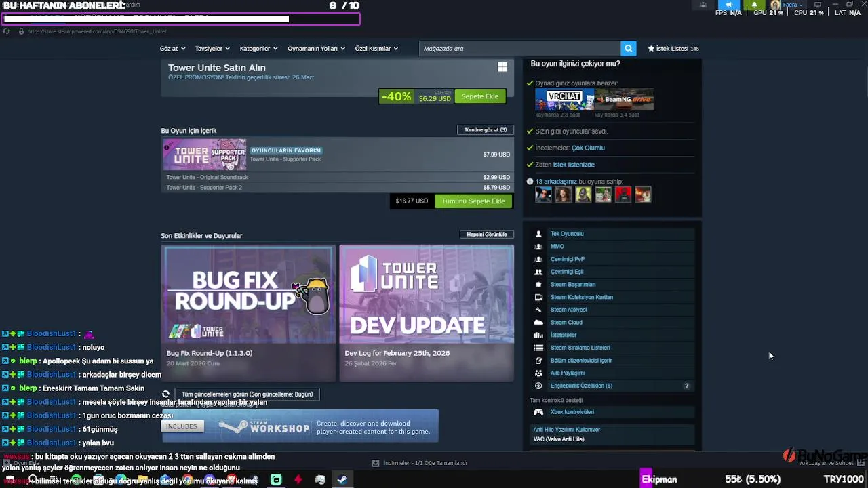
Task: Click the Steam Cloud cloud icon
Action: [538, 323]
